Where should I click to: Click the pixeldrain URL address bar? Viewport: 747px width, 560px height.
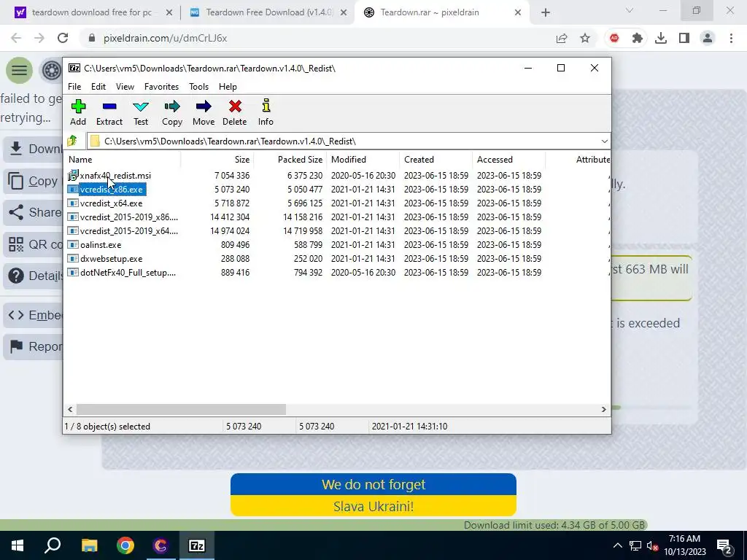(x=314, y=38)
